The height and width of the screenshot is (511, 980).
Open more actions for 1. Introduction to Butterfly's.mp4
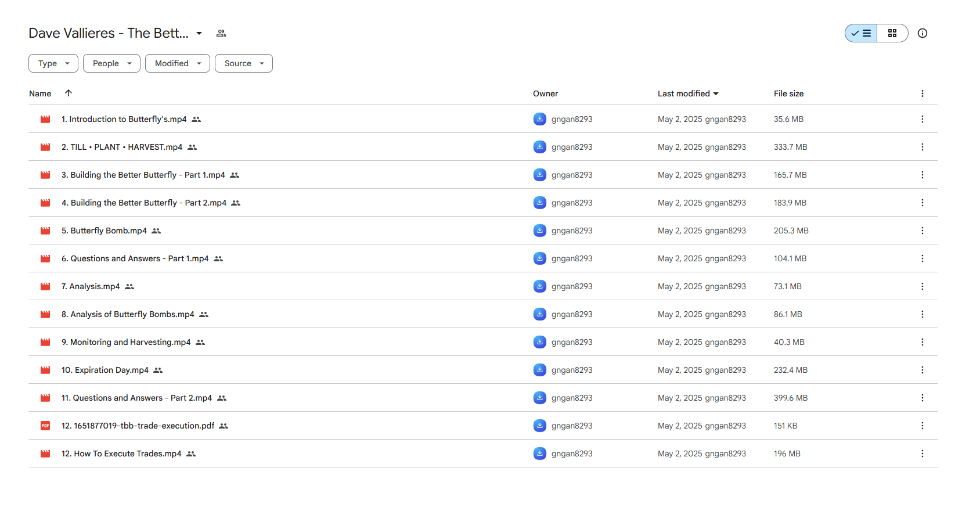click(923, 119)
